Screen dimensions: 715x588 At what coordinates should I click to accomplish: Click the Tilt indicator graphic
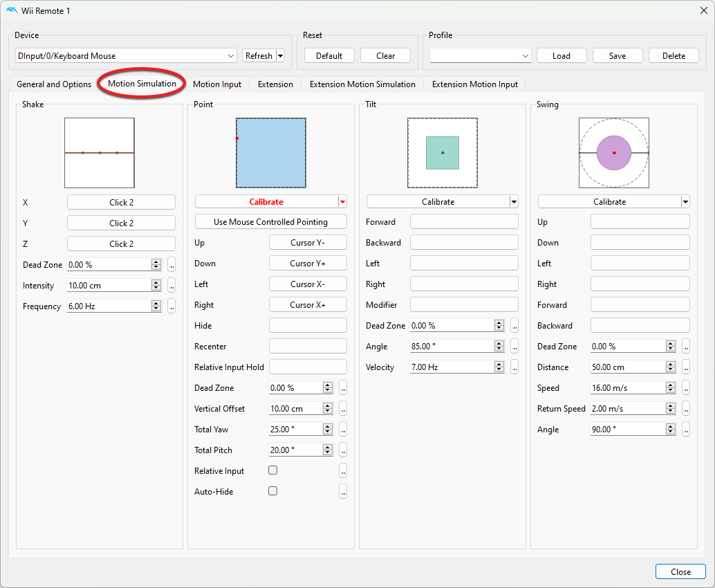click(443, 153)
